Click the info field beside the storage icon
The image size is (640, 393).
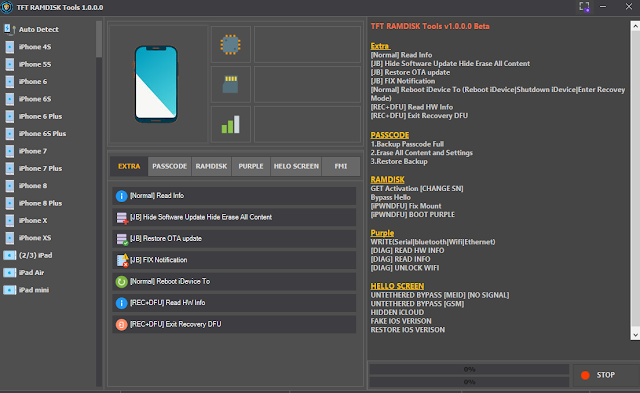(307, 84)
